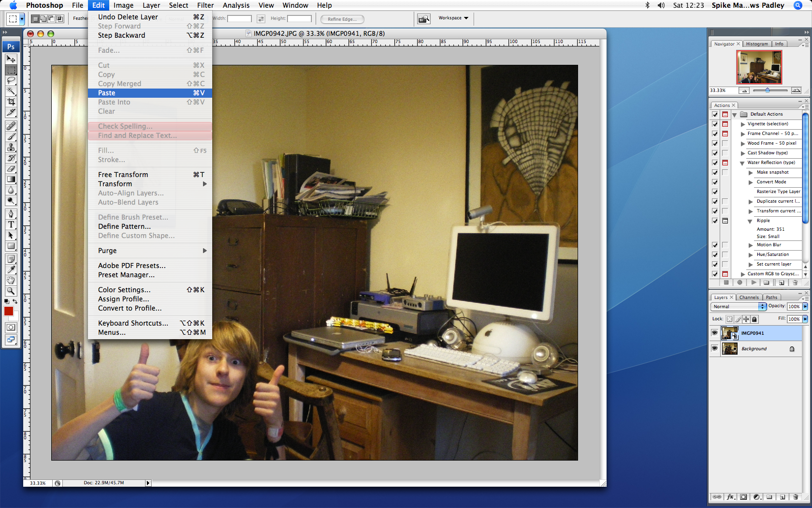Toggle Quick Mask mode
This screenshot has width=812, height=508.
coord(11,328)
